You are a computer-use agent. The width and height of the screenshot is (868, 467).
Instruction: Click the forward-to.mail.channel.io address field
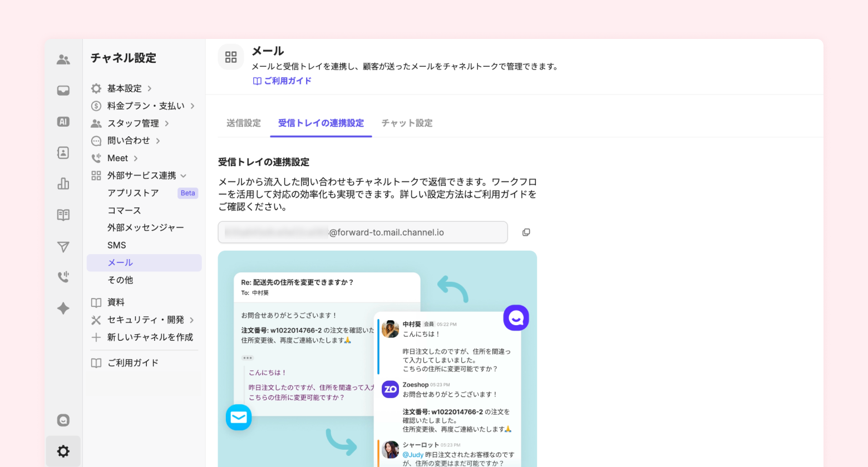(363, 232)
